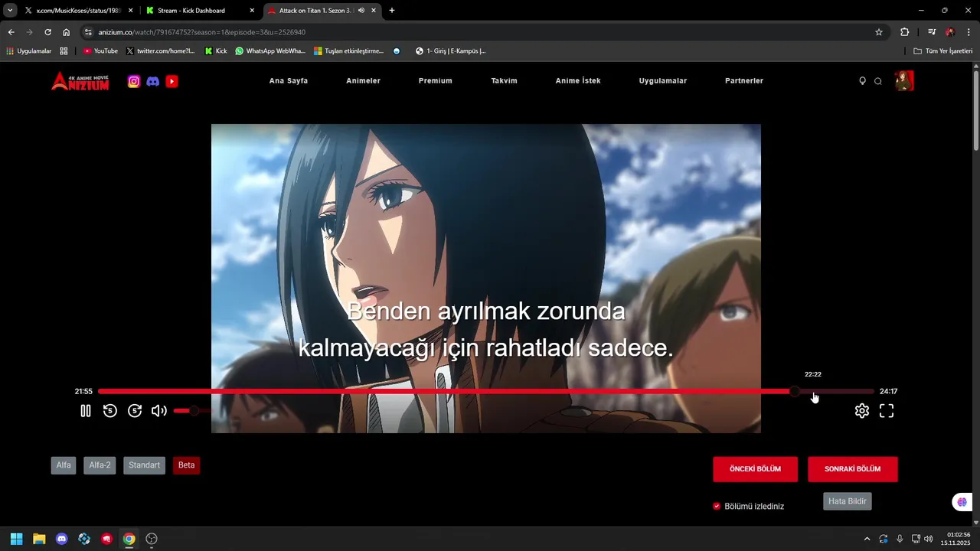The image size is (980, 551).
Task: Open the user profile avatar menu
Action: [x=904, y=81]
